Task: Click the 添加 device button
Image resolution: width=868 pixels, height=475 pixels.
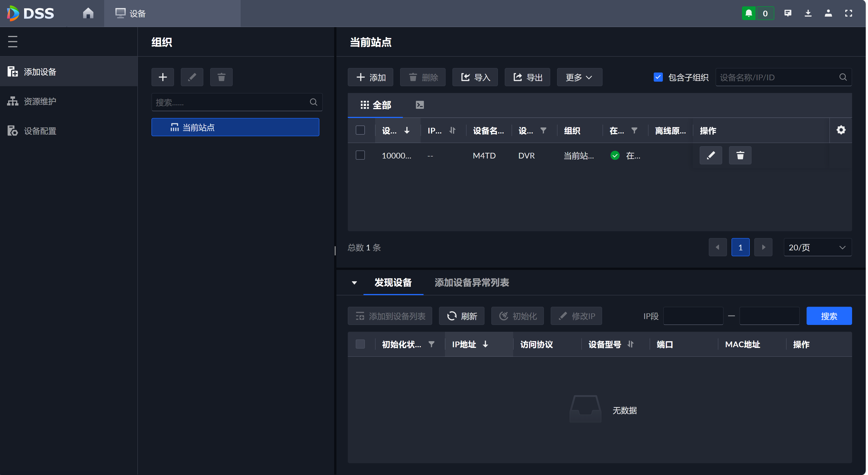Action: coord(371,77)
